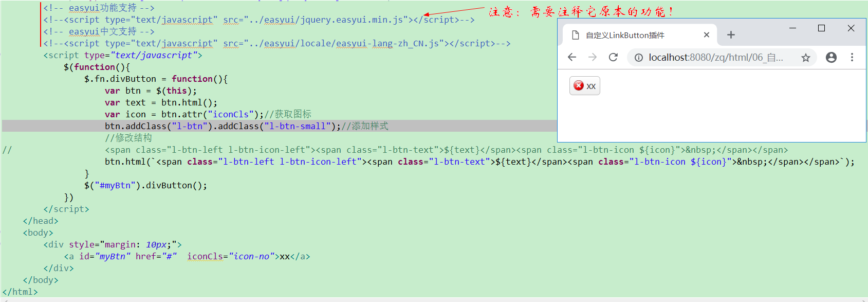This screenshot has width=868, height=302.
Task: Open the browser three-dot menu
Action: tap(852, 58)
